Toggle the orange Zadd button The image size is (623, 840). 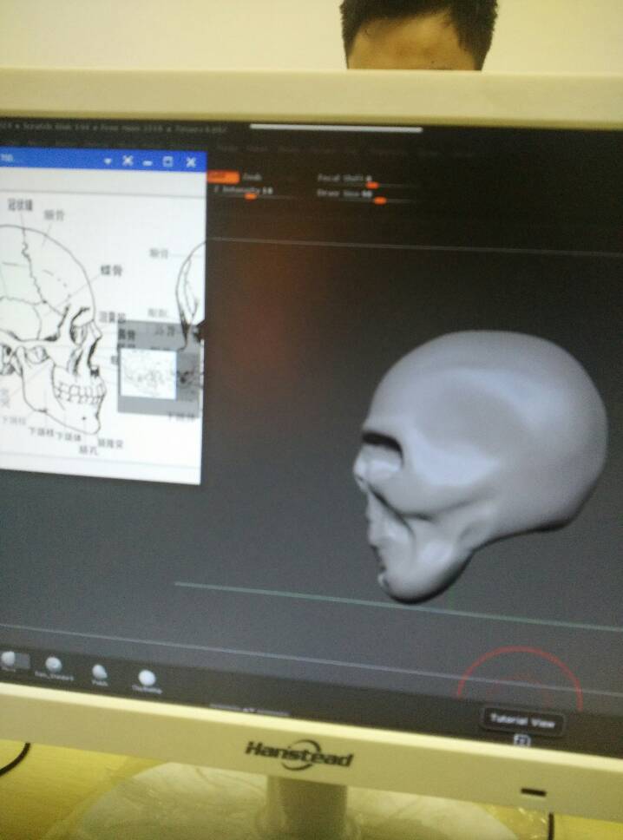pos(223,176)
